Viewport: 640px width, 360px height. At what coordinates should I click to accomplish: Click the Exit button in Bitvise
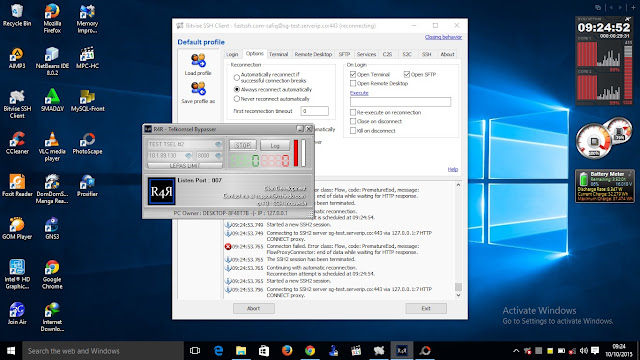(x=426, y=308)
